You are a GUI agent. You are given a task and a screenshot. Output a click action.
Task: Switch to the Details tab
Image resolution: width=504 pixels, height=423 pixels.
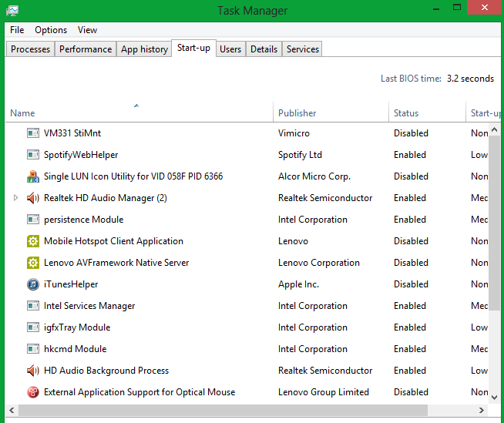[x=264, y=49]
